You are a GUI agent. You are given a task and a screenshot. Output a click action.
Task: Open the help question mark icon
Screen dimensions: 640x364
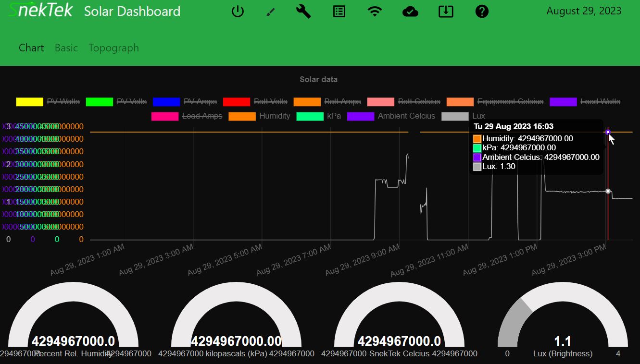(x=482, y=12)
